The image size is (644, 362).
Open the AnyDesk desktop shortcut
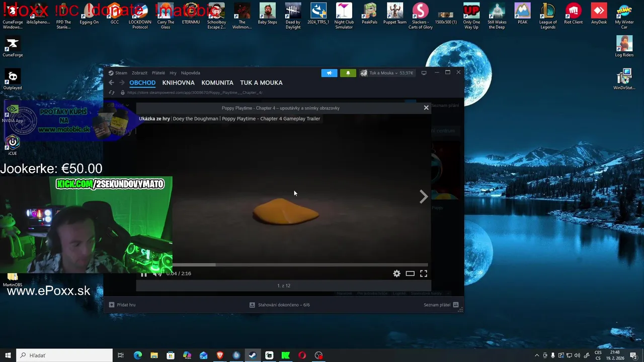(x=599, y=15)
